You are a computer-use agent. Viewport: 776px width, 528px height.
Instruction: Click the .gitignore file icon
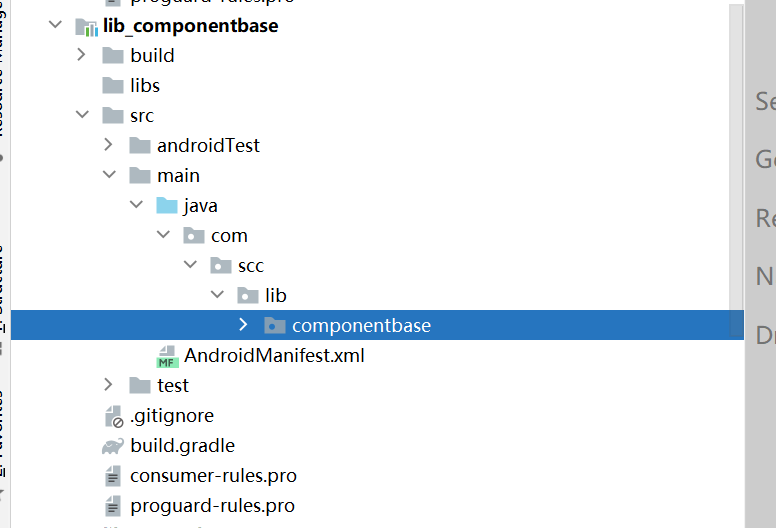(114, 417)
